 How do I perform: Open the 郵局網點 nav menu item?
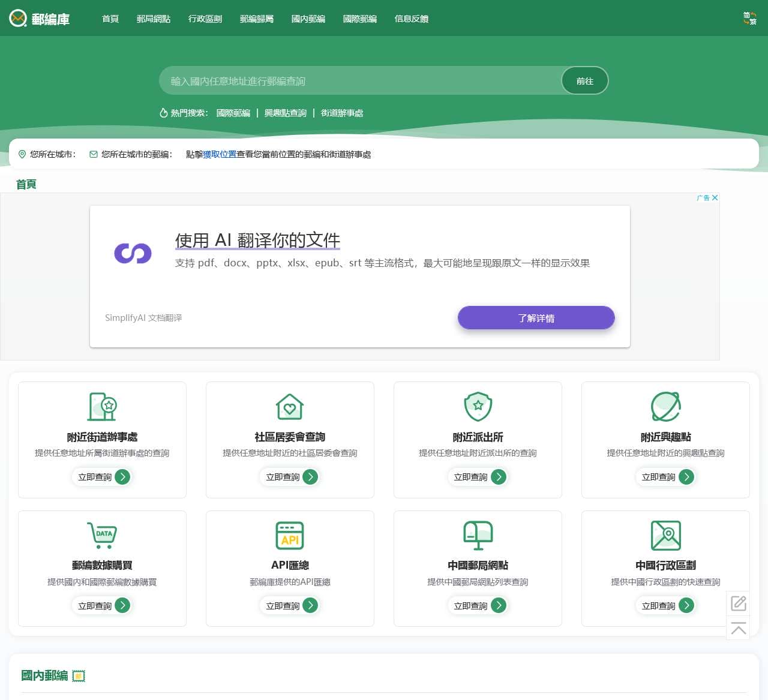pyautogui.click(x=154, y=19)
